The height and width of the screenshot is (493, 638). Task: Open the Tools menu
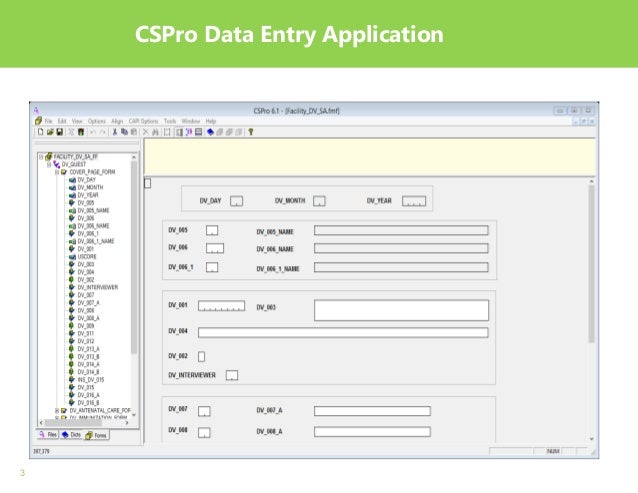[x=170, y=121]
